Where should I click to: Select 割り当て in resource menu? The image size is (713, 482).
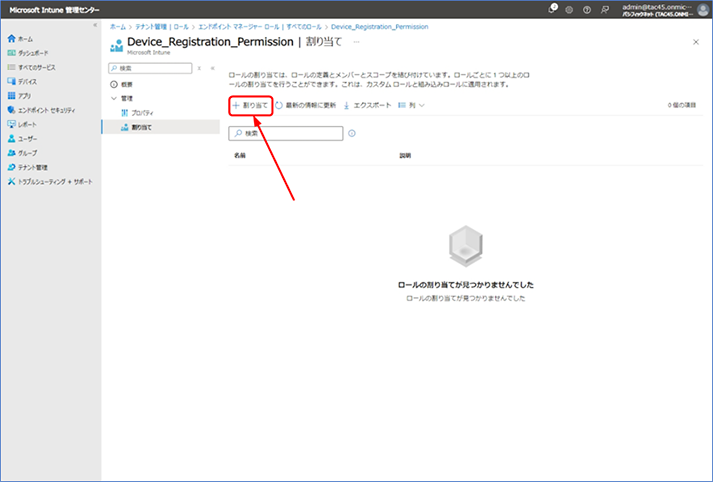point(161,127)
